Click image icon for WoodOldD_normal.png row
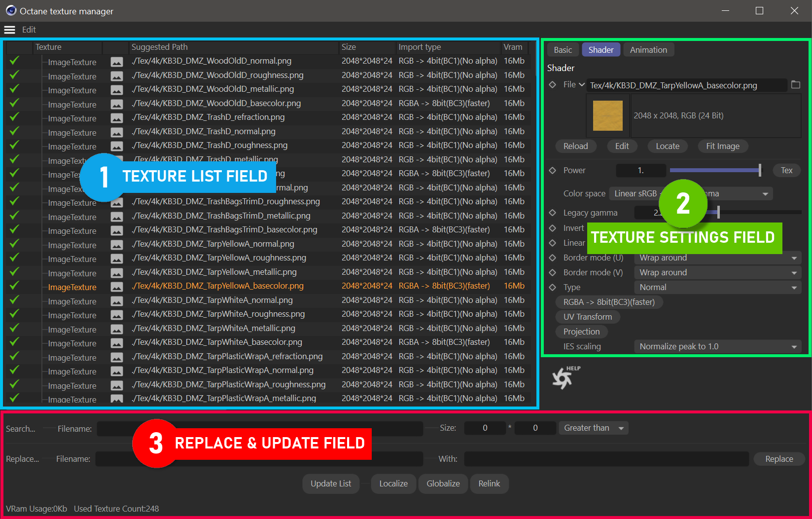Screen dimensions: 812x519 (x=117, y=62)
